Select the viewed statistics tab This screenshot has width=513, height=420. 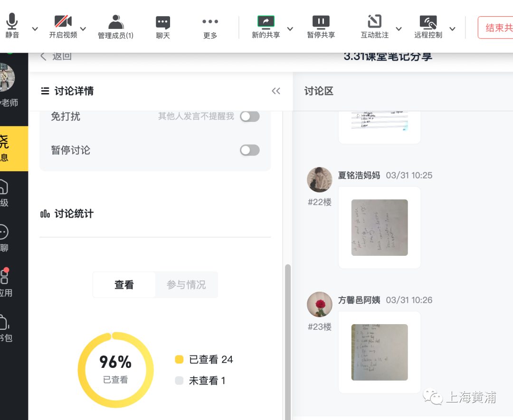(124, 285)
